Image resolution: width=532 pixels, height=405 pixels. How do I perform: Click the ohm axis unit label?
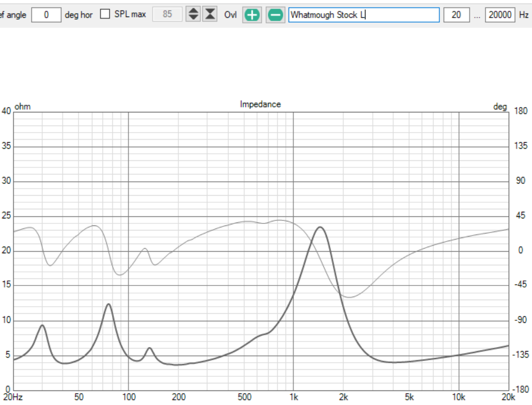point(22,106)
